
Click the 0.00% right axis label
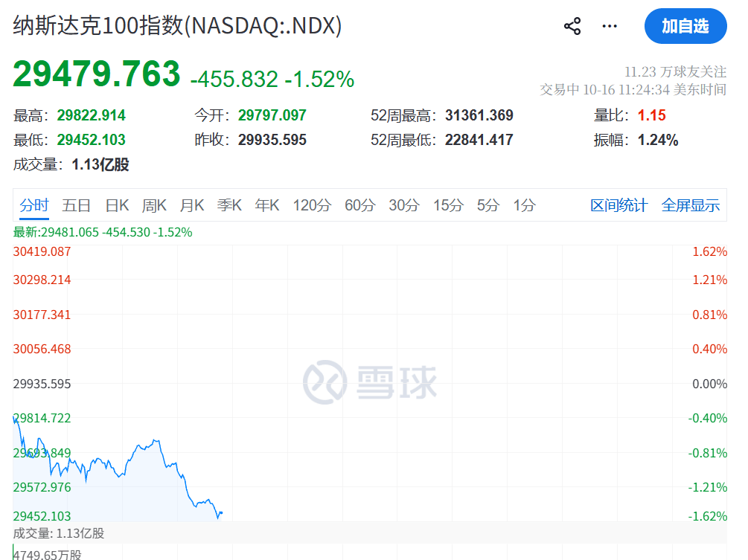click(x=709, y=384)
